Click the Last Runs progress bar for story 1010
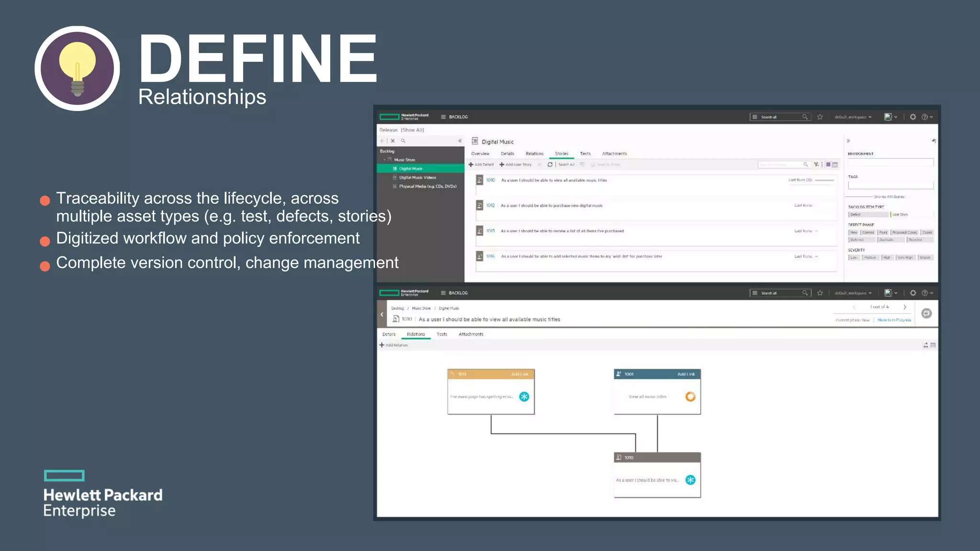 (824, 180)
